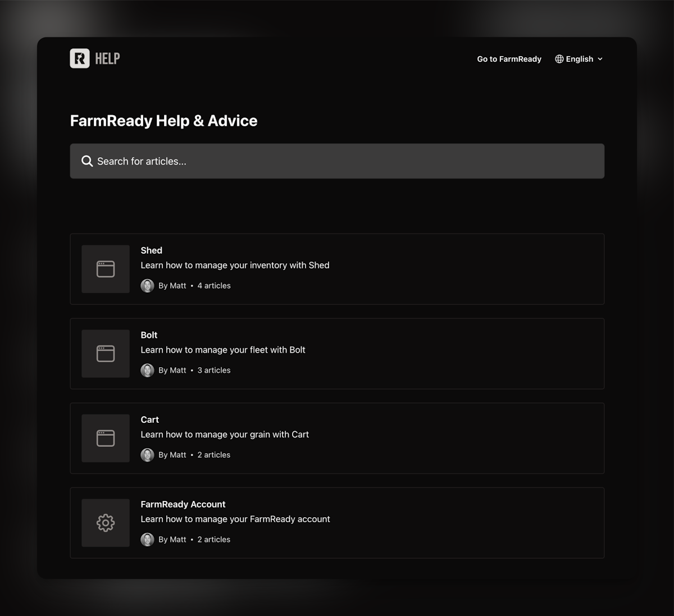674x616 pixels.
Task: Click the globe language icon
Action: (x=559, y=58)
